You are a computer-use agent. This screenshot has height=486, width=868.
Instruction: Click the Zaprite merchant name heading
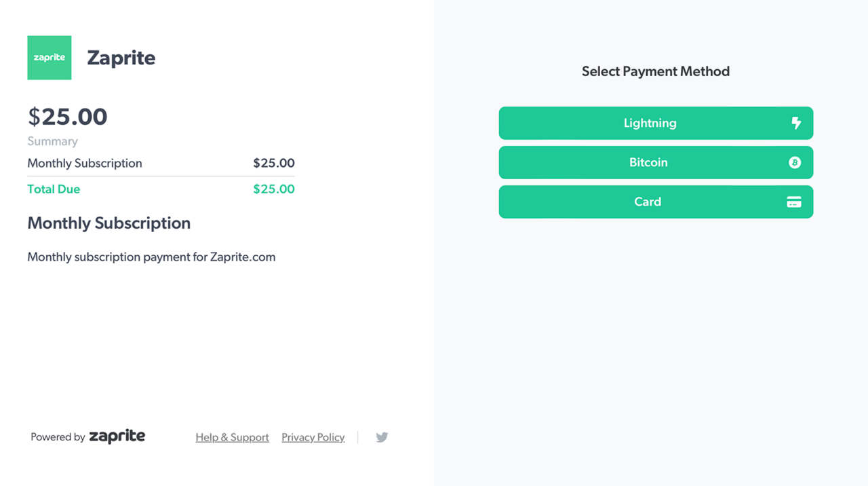pyautogui.click(x=121, y=58)
